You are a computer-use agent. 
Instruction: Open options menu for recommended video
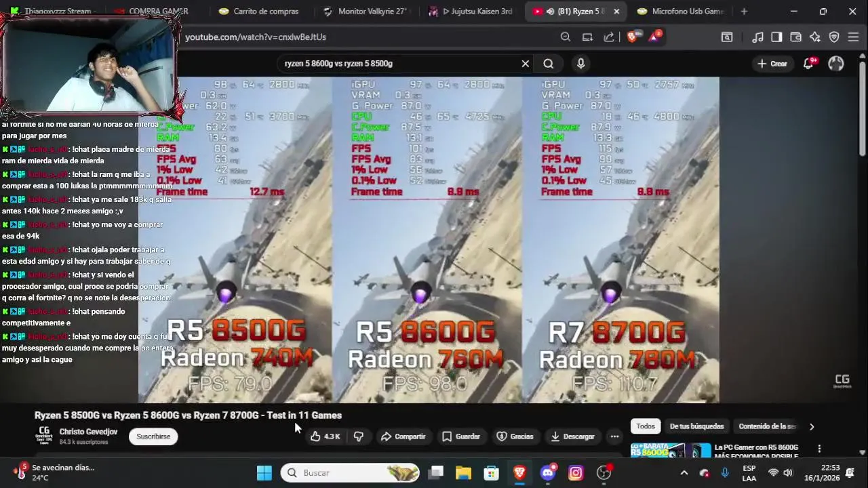[x=819, y=449]
